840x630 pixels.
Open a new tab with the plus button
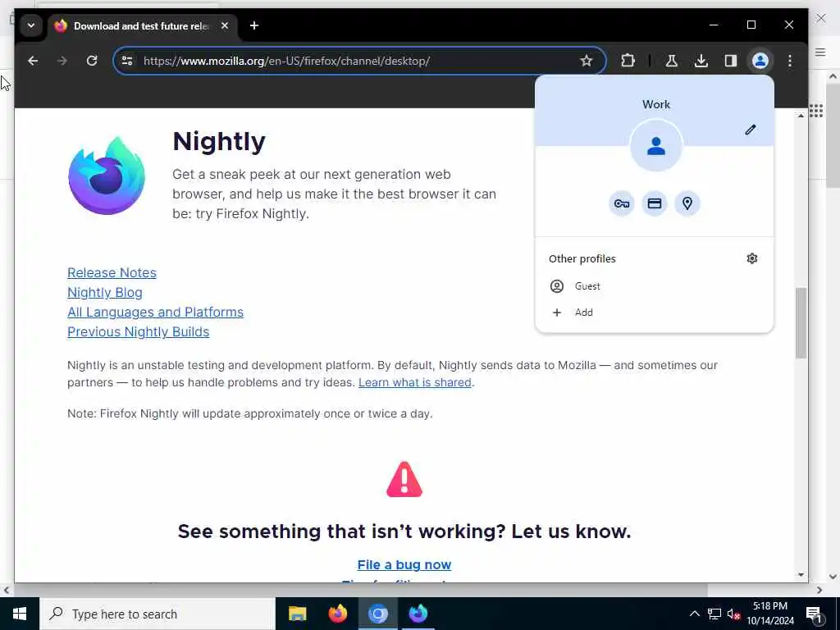pyautogui.click(x=254, y=25)
